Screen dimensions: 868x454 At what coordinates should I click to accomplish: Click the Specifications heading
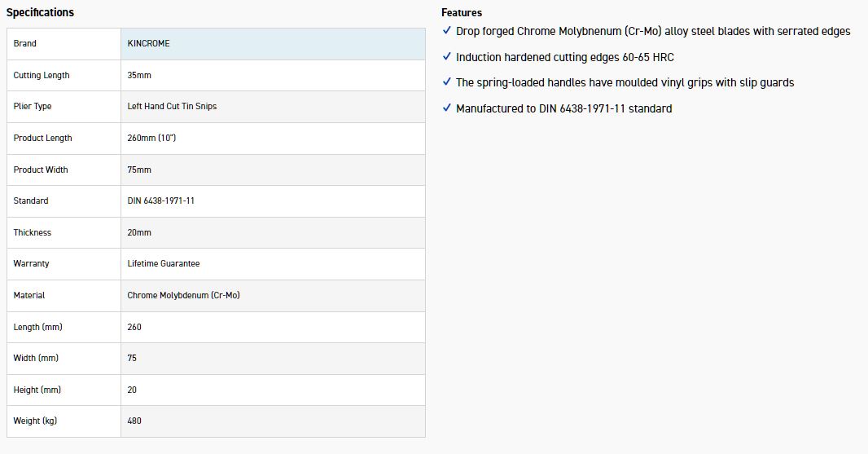(x=40, y=12)
